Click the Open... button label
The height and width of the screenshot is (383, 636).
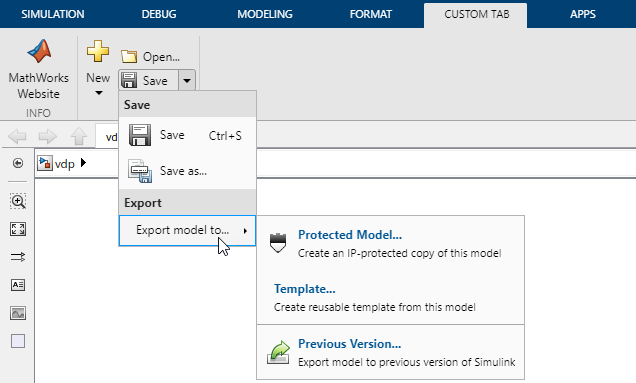coord(161,57)
